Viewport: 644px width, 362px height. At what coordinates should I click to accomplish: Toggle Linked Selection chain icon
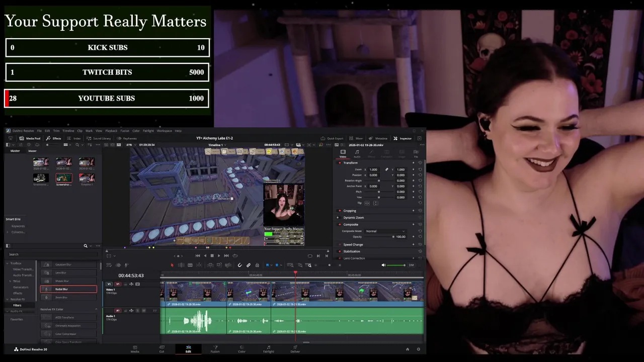point(249,265)
